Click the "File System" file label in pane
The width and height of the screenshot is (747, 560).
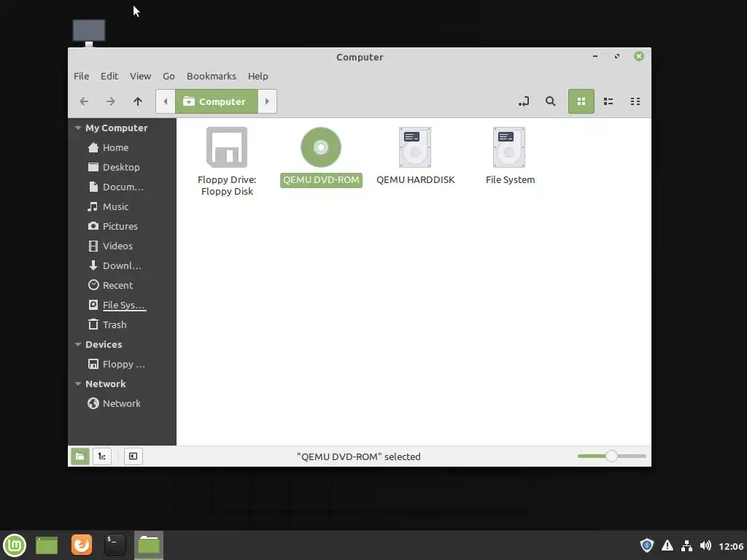pyautogui.click(x=510, y=180)
